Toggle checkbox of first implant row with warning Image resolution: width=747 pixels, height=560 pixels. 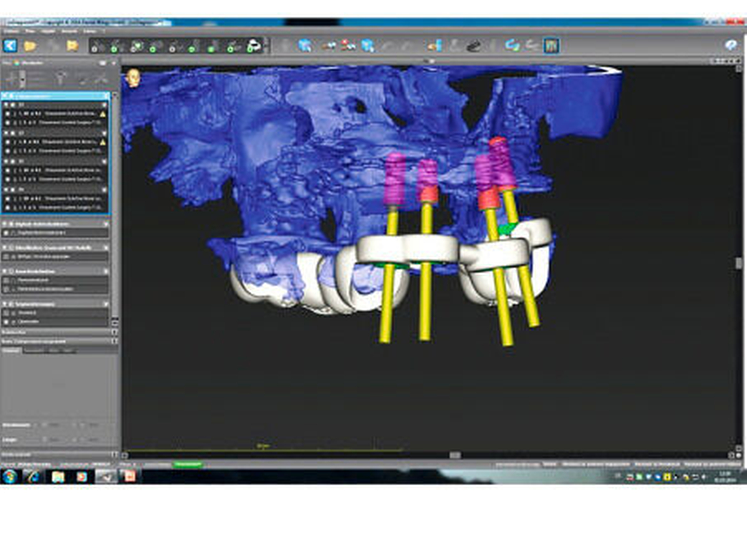click(x=7, y=114)
